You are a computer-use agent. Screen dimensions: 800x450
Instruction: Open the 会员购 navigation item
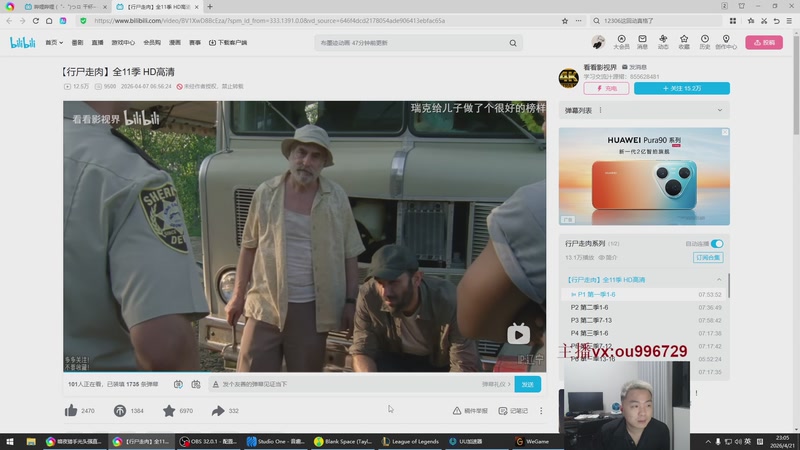coord(152,43)
